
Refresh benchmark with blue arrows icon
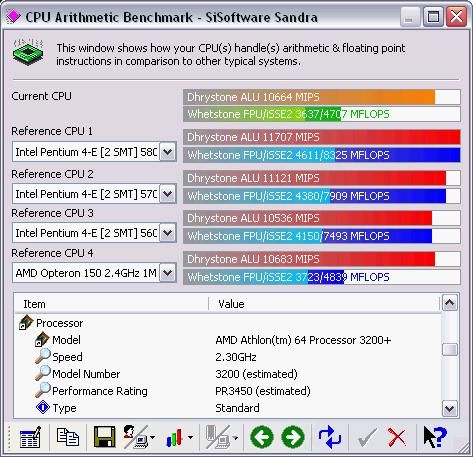point(330,437)
